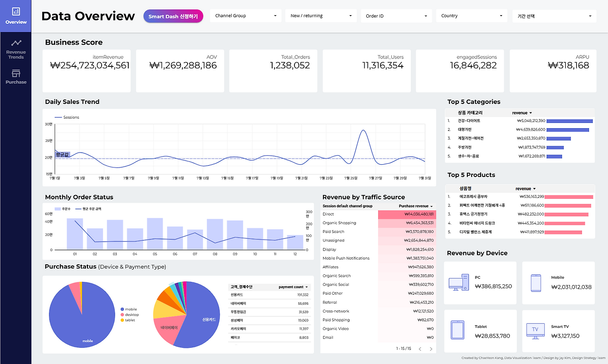Click the Tablet device icon

[x=458, y=329]
